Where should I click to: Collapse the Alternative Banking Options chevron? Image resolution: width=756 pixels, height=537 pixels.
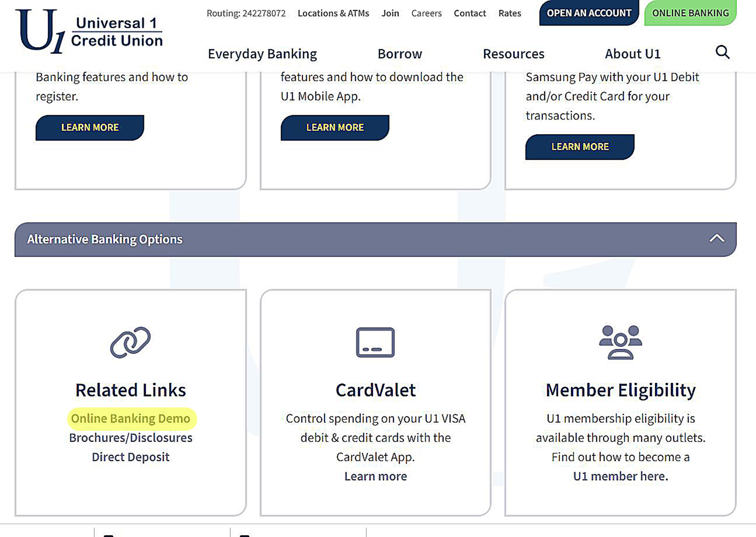pos(717,238)
